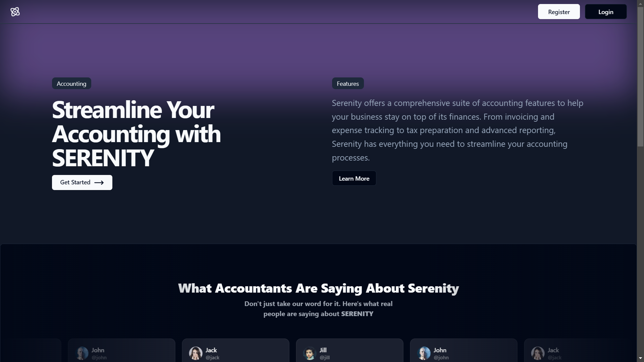
Task: Click the Features label badge icon
Action: tap(348, 83)
